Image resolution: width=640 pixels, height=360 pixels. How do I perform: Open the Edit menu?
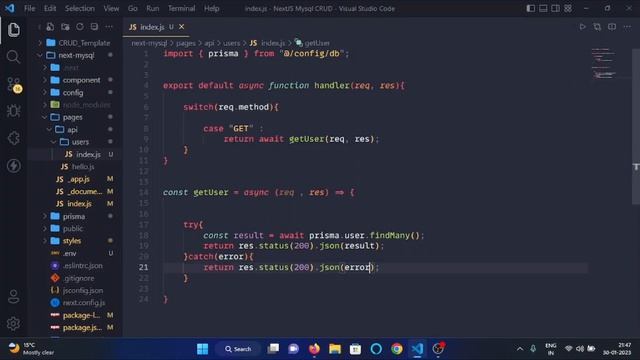tap(50, 8)
